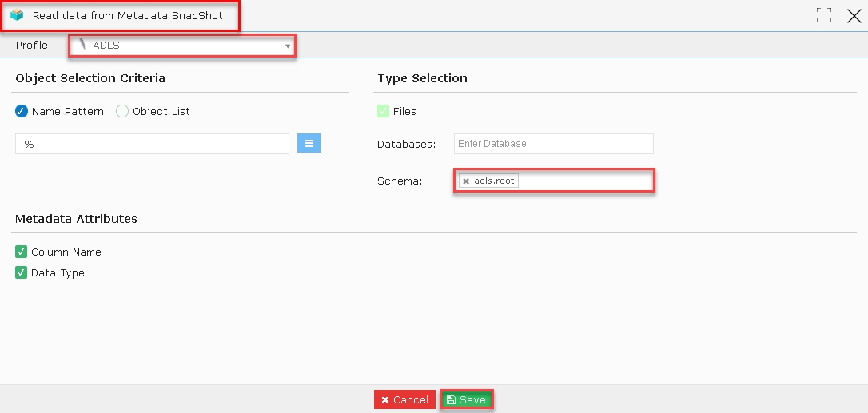The image size is (868, 413).
Task: Open the blue list icon beside name pattern
Action: [309, 143]
